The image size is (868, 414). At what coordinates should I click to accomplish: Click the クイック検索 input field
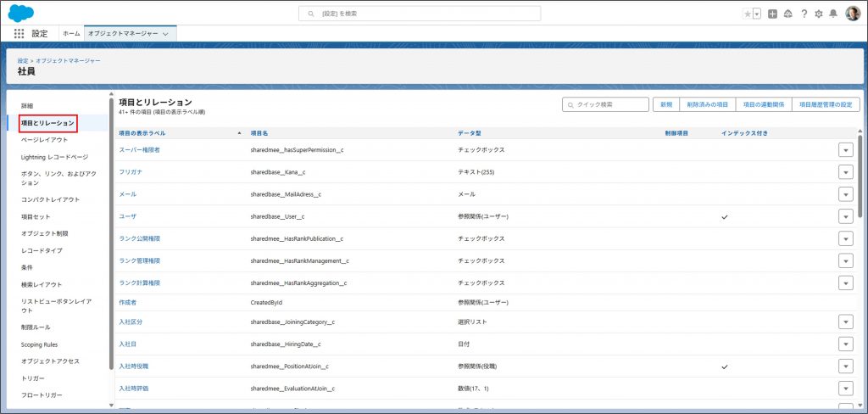click(604, 104)
